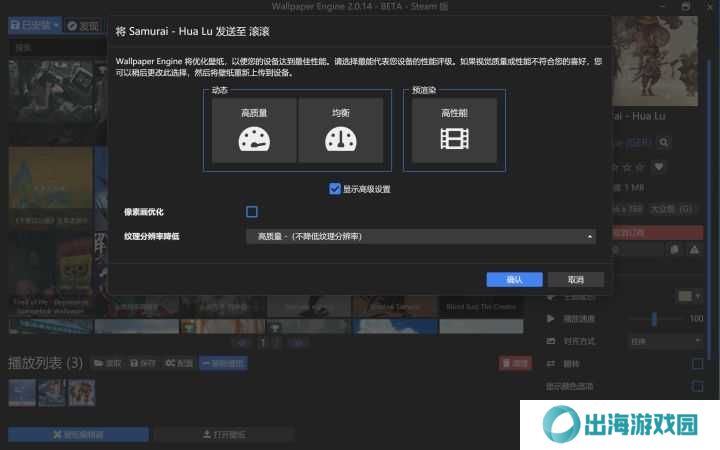This screenshot has height=450, width=720.
Task: Adjust the playback speed slider handle
Action: 654,319
